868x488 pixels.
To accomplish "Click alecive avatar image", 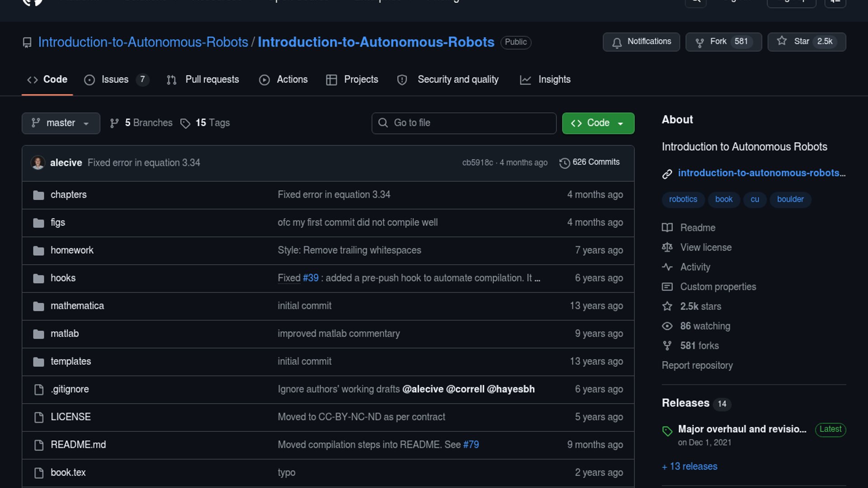I will [38, 162].
